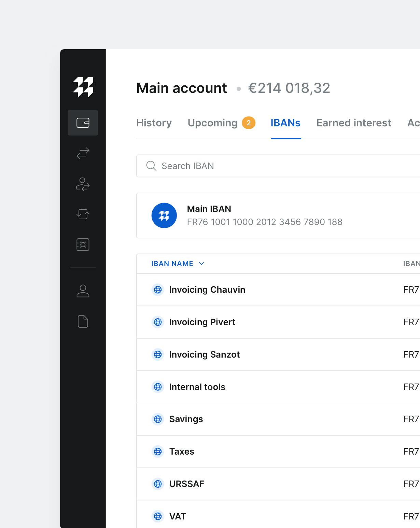Click the blue Qonto icon beside Main IBAN

(x=164, y=215)
